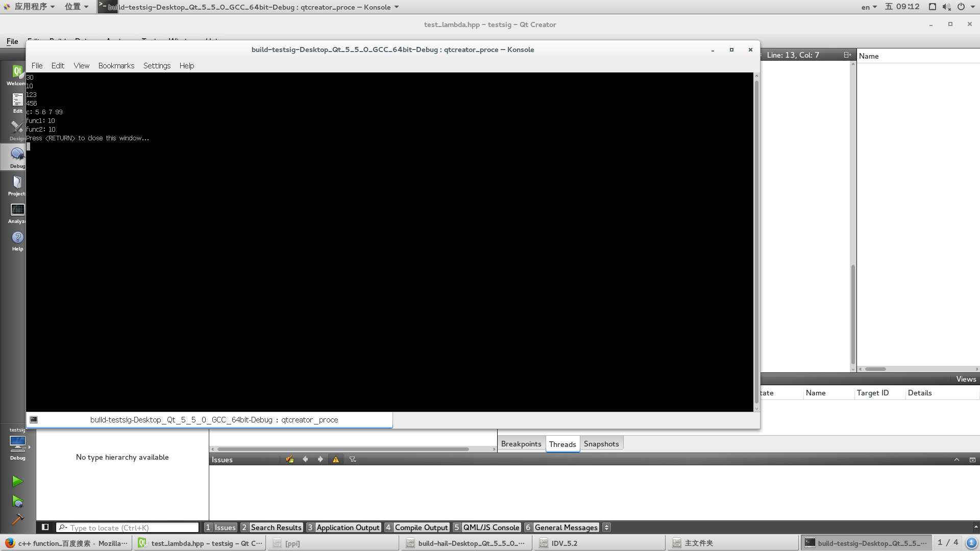Open Konsole Edit menu
This screenshot has width=980, height=551.
pyautogui.click(x=58, y=66)
